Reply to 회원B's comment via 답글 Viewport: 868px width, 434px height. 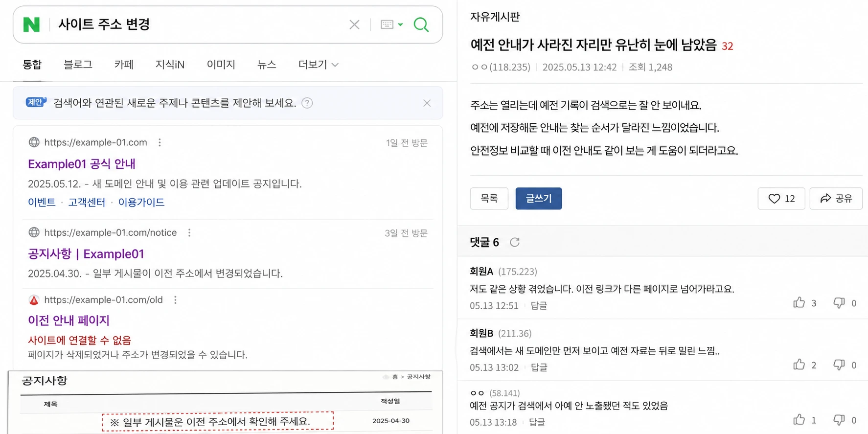(539, 367)
